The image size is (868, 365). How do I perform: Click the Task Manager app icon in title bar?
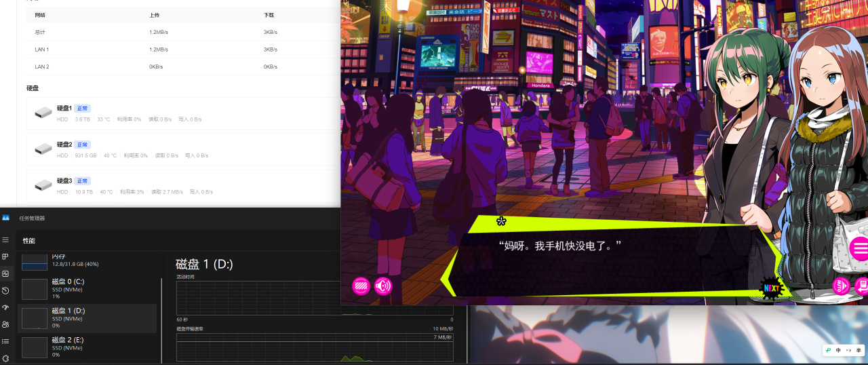[5, 218]
